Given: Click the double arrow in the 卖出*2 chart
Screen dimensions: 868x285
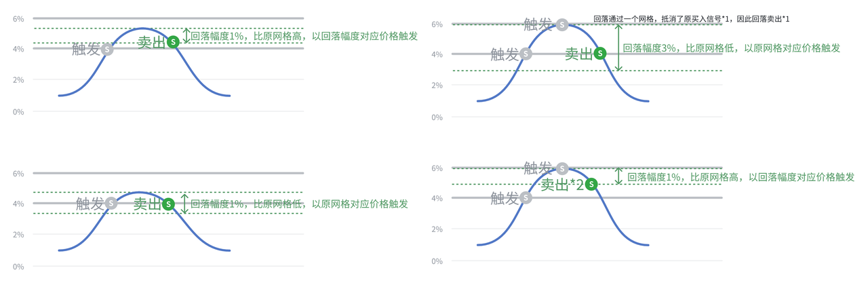Looking at the screenshot, I should point(618,176).
